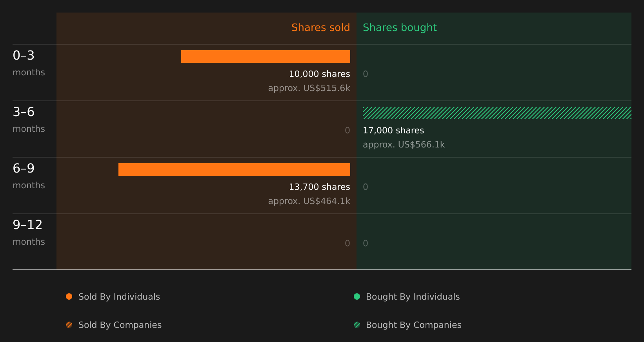Screen dimensions: 644x342
Task: Click the Shares sold column header
Action: click(320, 27)
